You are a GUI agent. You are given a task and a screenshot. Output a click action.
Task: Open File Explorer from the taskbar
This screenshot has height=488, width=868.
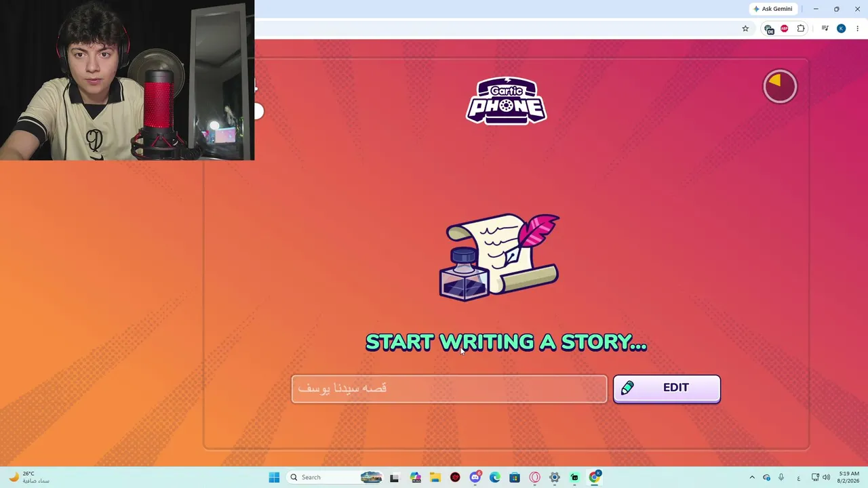(x=435, y=477)
